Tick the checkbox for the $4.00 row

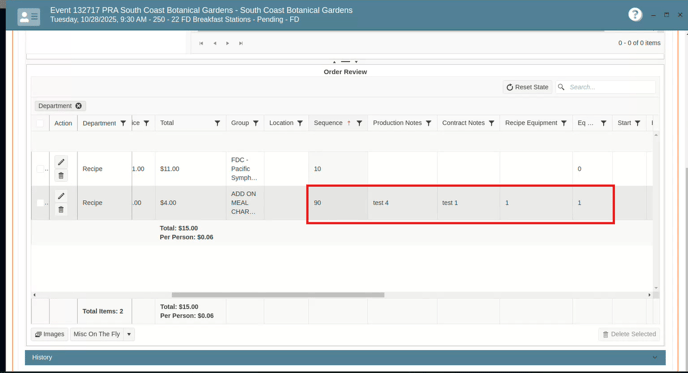[x=40, y=203]
